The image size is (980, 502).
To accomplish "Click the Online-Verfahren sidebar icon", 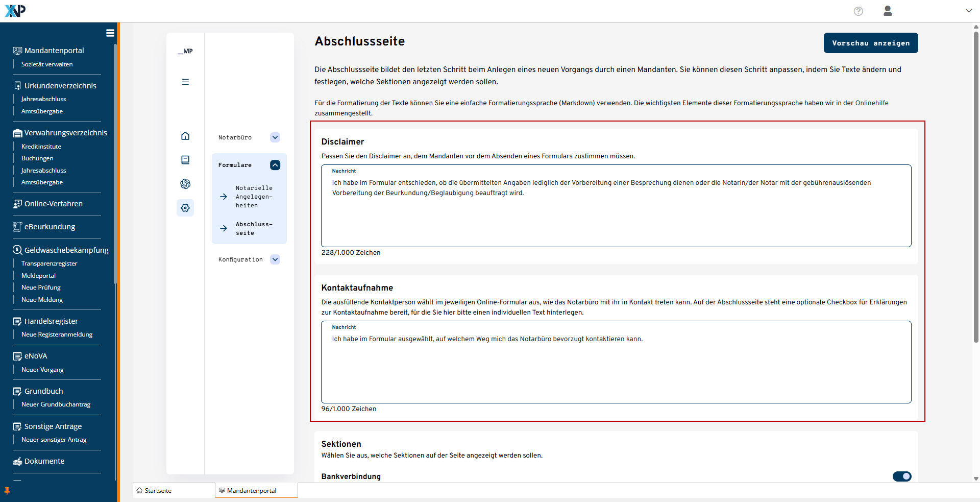I will tap(17, 204).
